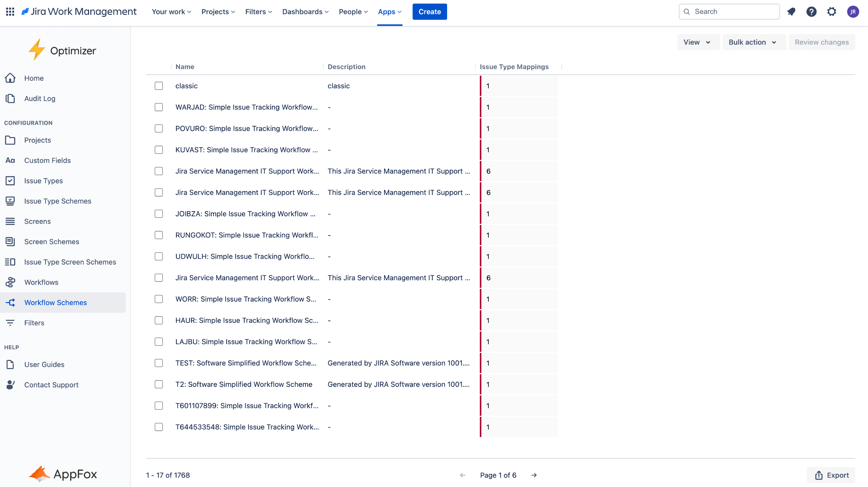Open the help question mark icon
The image size is (868, 487).
point(811,12)
